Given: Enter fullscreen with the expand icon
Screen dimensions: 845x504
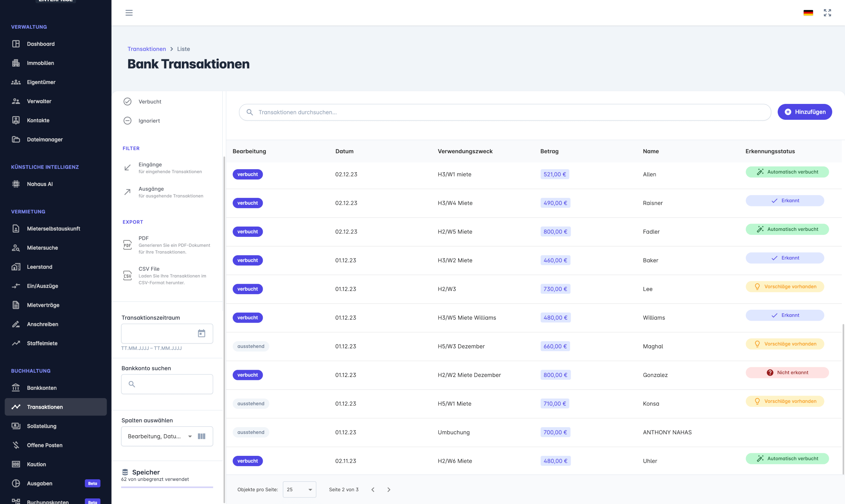Looking at the screenshot, I should point(827,13).
